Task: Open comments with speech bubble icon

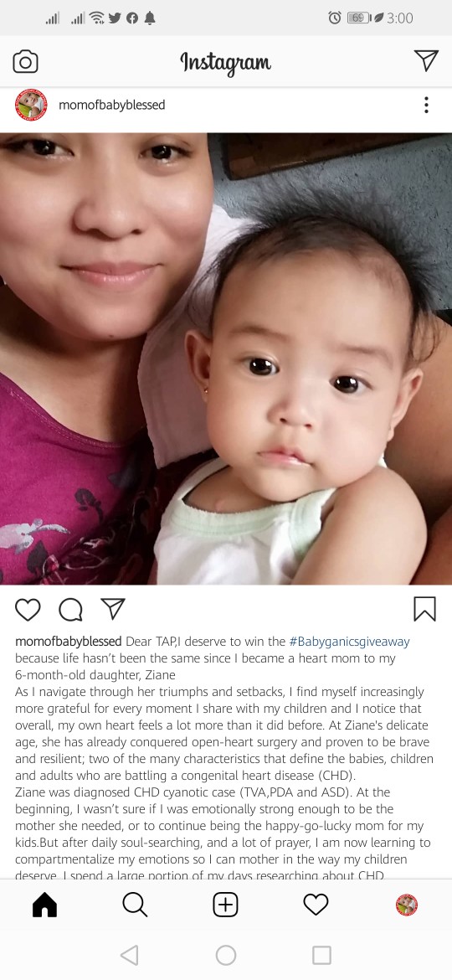Action: click(70, 610)
